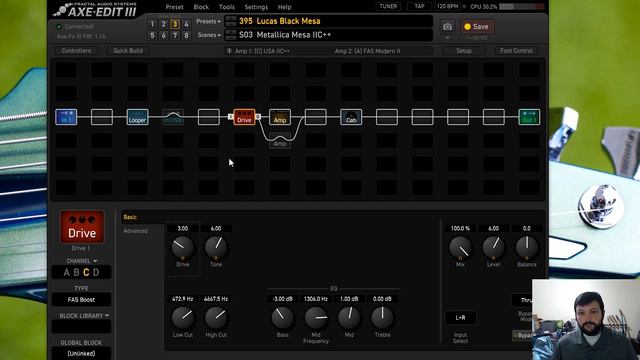Click the camera snapshot icon

(x=447, y=27)
